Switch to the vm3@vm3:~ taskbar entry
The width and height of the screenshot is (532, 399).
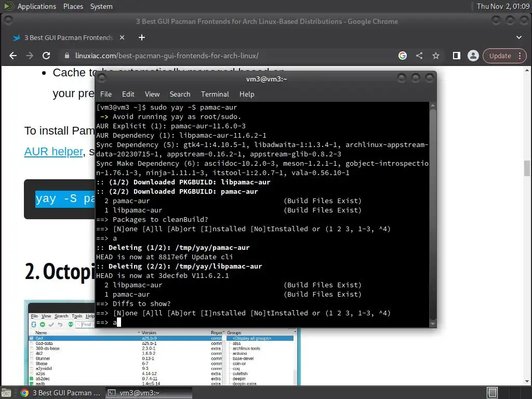[149, 393]
